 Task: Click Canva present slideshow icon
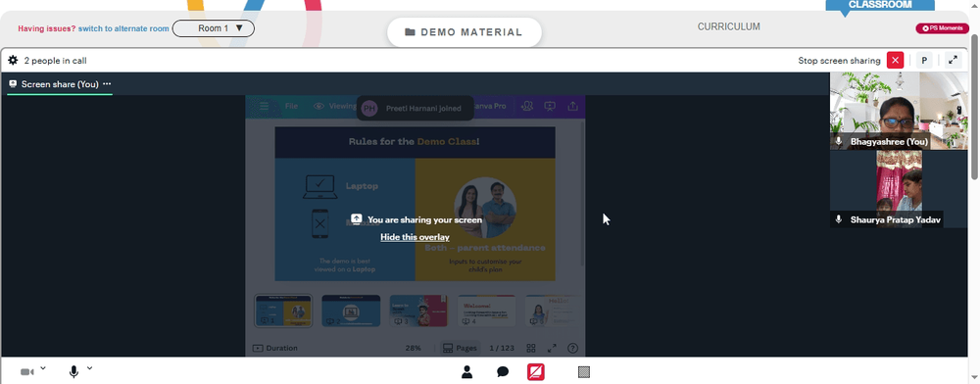click(550, 106)
